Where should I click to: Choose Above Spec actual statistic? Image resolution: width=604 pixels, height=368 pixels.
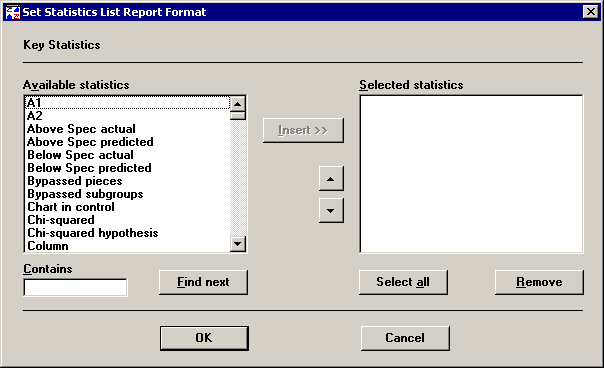127,129
